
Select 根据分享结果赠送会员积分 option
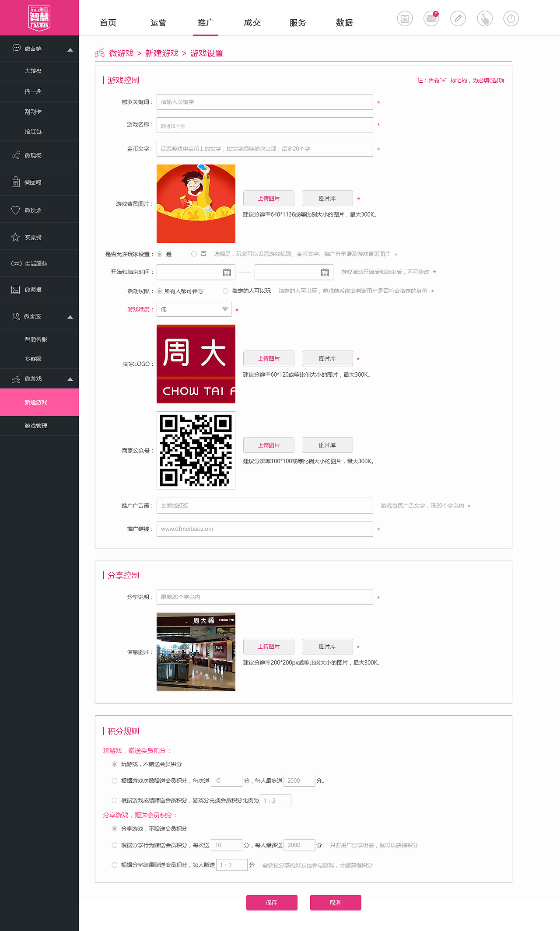(x=114, y=864)
